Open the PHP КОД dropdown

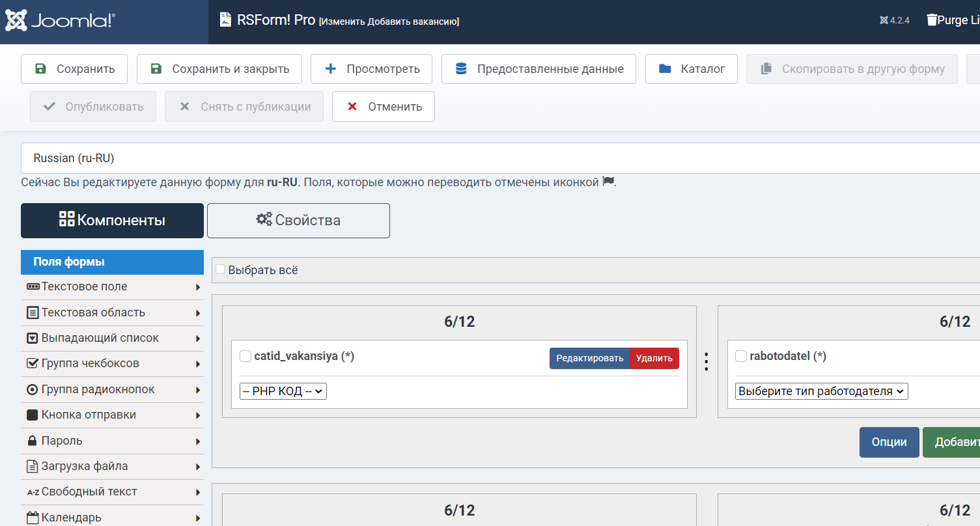[x=283, y=391]
